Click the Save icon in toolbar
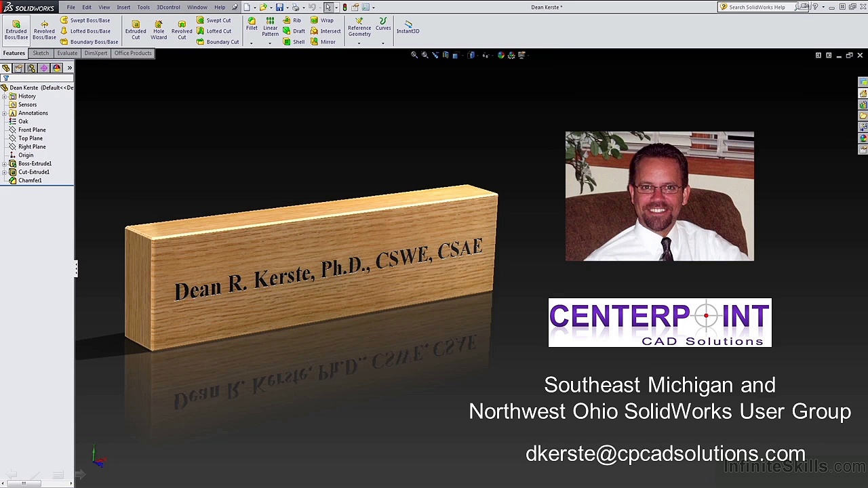868x488 pixels. click(x=279, y=7)
